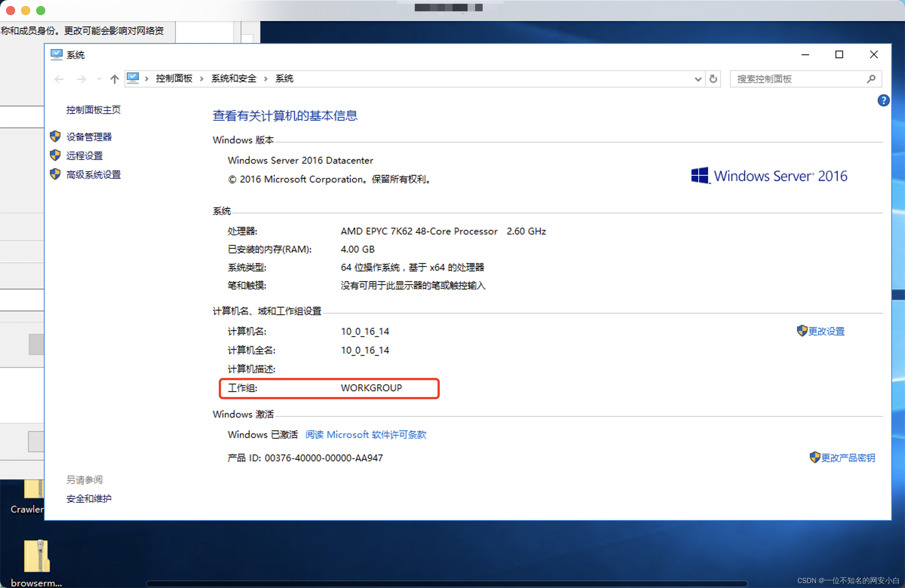Click the help question mark icon
The width and height of the screenshot is (905, 588).
884,100
